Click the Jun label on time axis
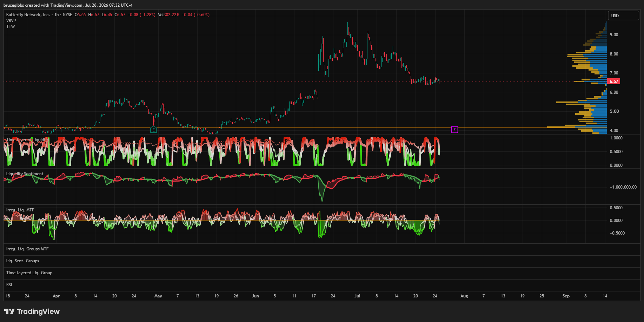Screen dimensions: 644x322 tap(255, 296)
